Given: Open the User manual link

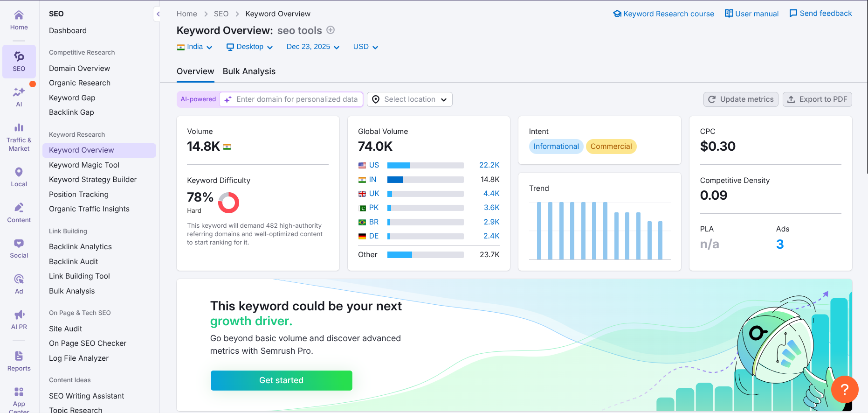Looking at the screenshot, I should (x=757, y=14).
